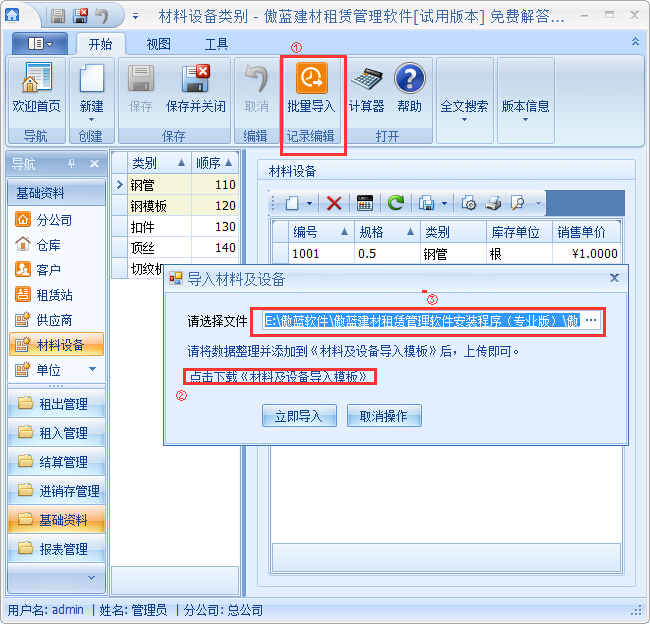The width and height of the screenshot is (650, 624).
Task: Switch to the 视图 ribbon tab
Action: [x=158, y=44]
